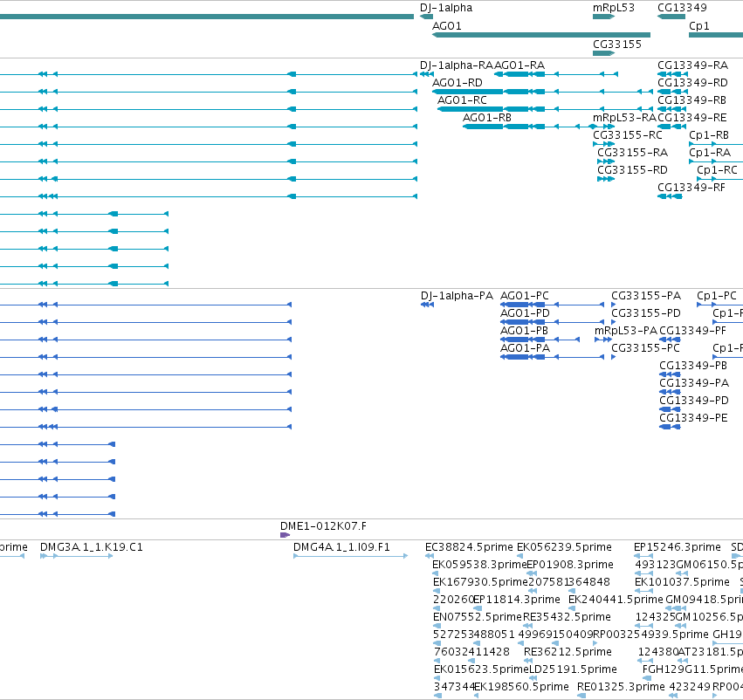Pick the AGO1-RB transcript label
The image size is (743, 700).
coord(487,118)
